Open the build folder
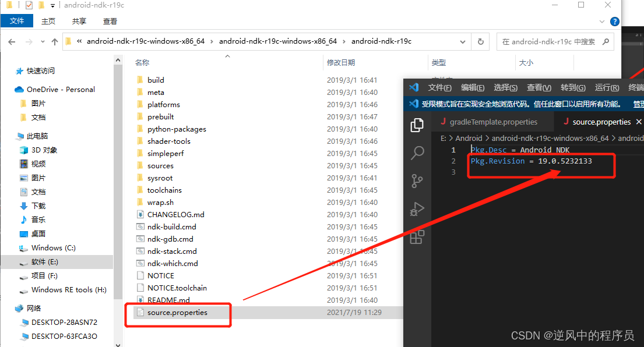The height and width of the screenshot is (347, 644). (x=155, y=80)
